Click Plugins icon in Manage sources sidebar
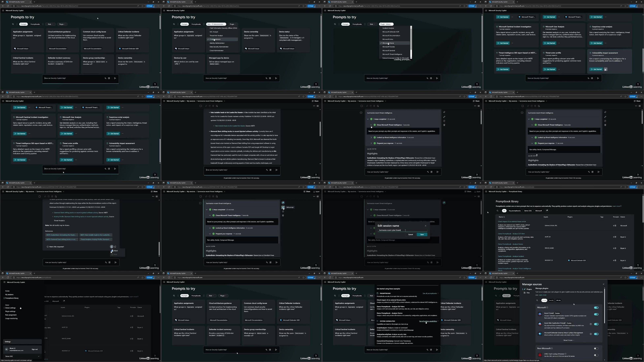The height and width of the screenshot is (362, 644). (525, 289)
